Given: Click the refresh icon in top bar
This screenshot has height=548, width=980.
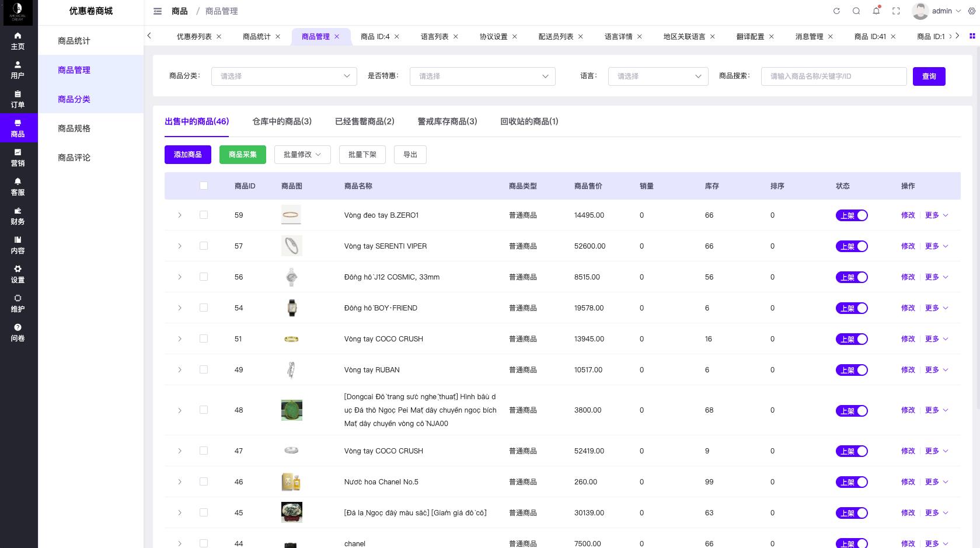Looking at the screenshot, I should pos(836,11).
